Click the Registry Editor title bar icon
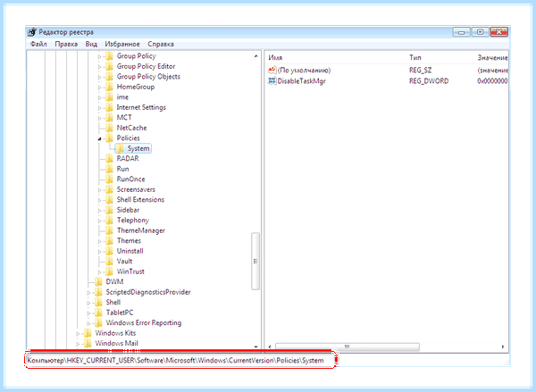 coord(32,32)
